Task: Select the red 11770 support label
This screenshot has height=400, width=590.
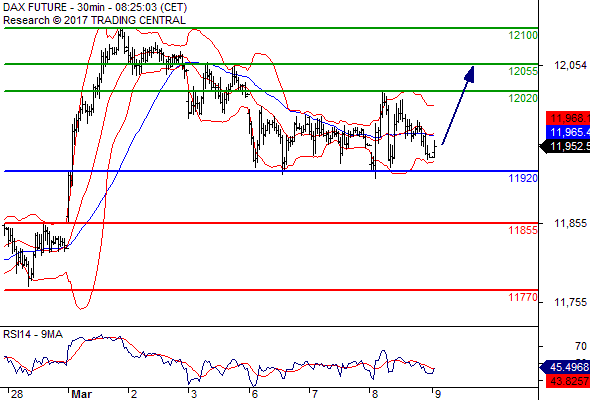Action: (x=523, y=297)
